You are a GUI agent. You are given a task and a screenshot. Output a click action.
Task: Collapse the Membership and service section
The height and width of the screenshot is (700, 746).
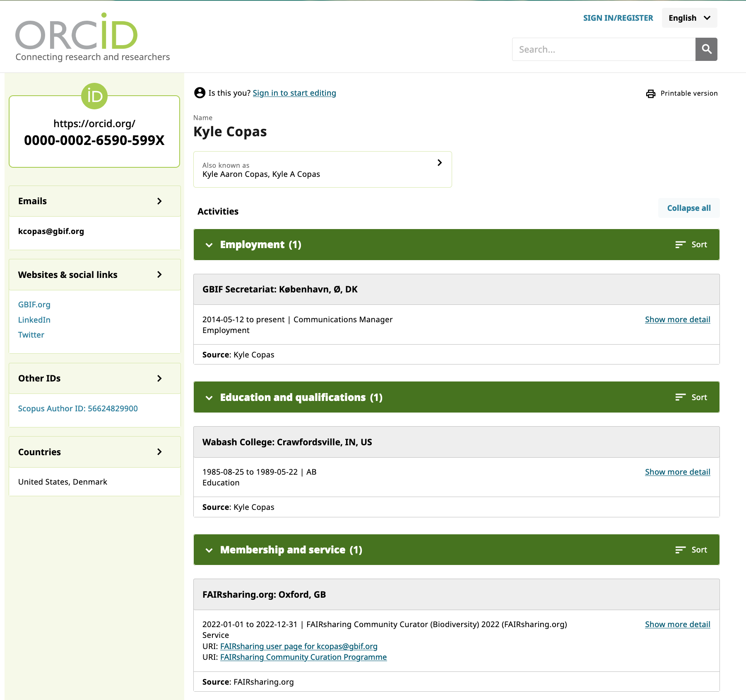click(x=209, y=550)
